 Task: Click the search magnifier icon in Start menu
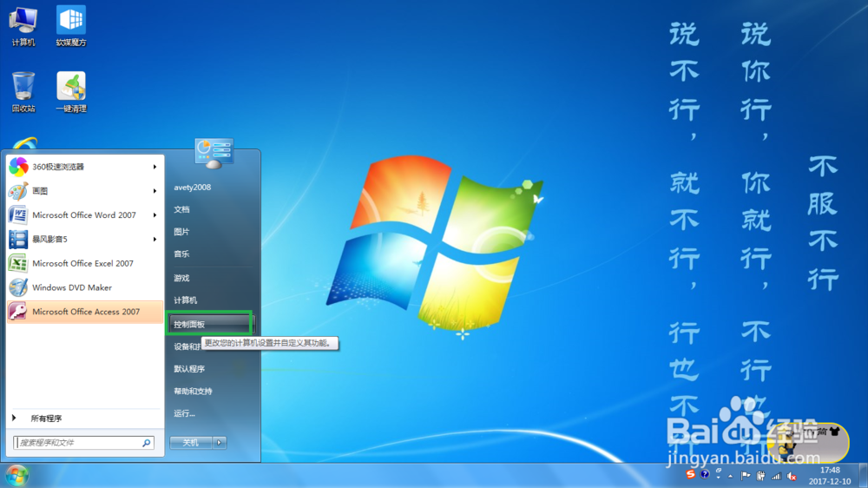pyautogui.click(x=147, y=443)
